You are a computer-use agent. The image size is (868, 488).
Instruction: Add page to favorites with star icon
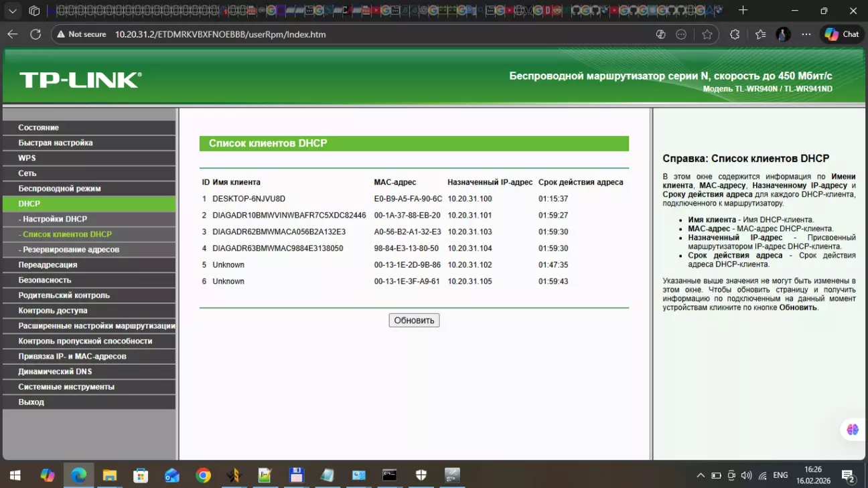click(707, 34)
